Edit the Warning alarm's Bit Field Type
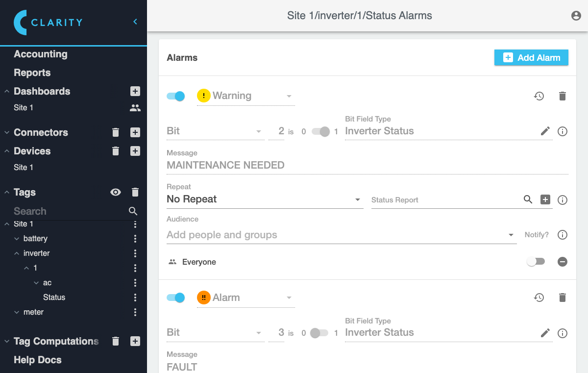This screenshot has width=588, height=373. (x=545, y=131)
